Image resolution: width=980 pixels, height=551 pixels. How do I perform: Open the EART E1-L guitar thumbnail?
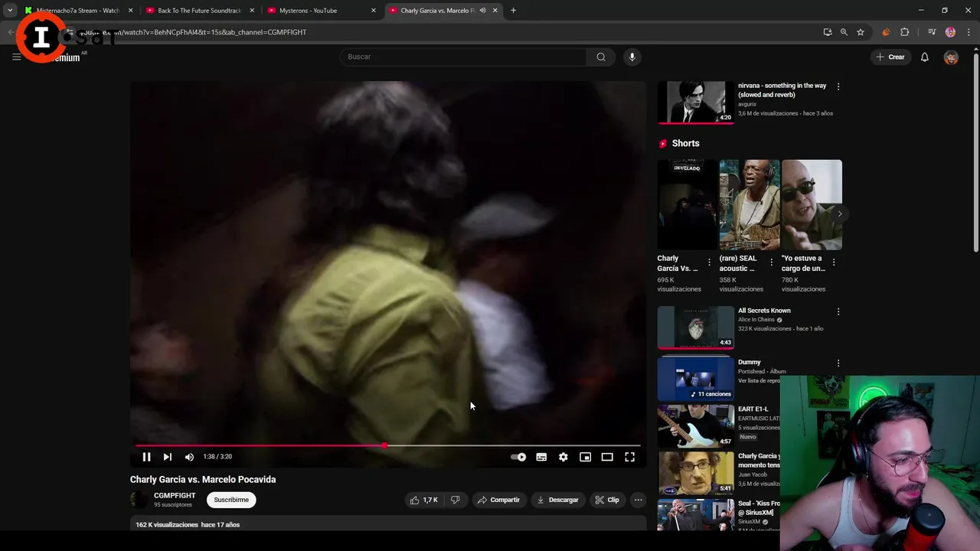(x=695, y=425)
